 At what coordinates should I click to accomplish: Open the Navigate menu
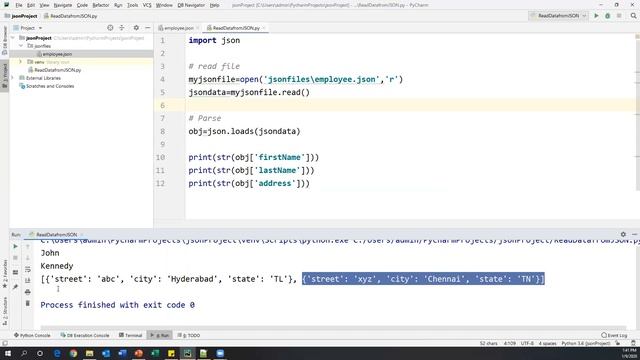62,5
